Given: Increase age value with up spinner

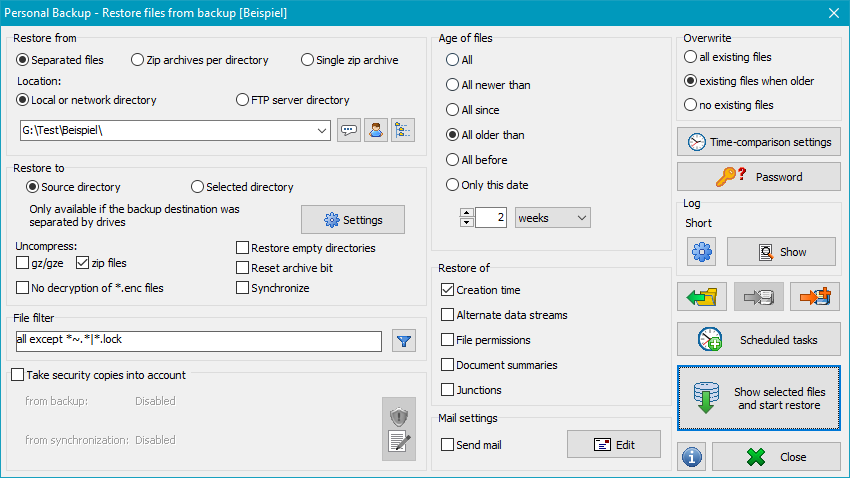Looking at the screenshot, I should (x=467, y=212).
